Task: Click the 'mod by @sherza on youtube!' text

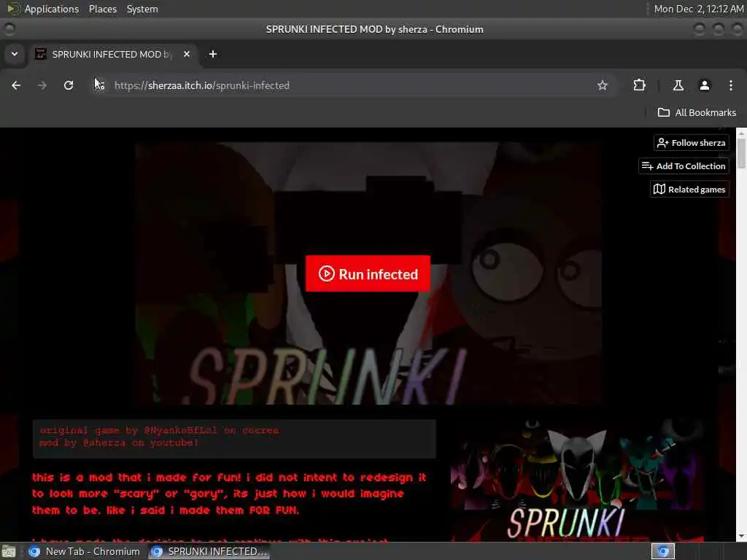Action: pos(119,443)
